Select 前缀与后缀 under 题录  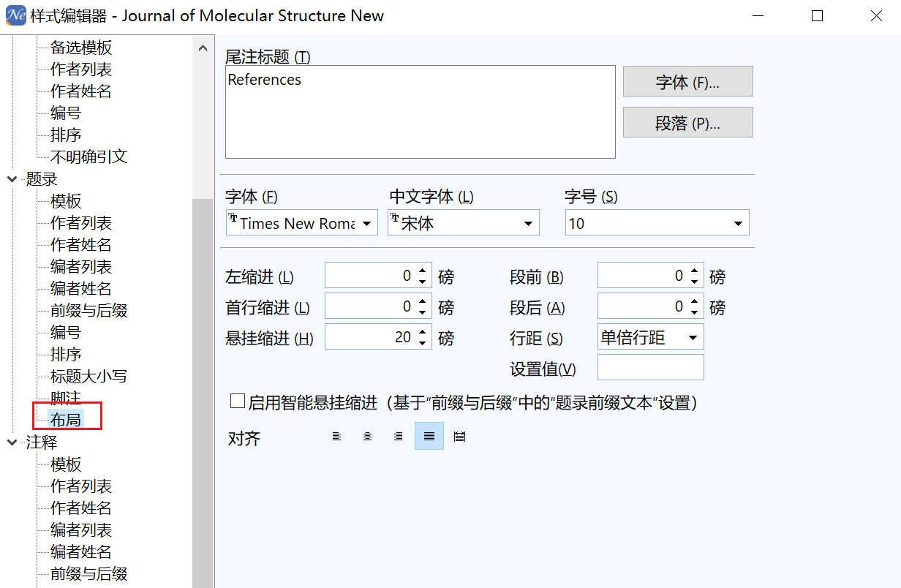tap(89, 310)
